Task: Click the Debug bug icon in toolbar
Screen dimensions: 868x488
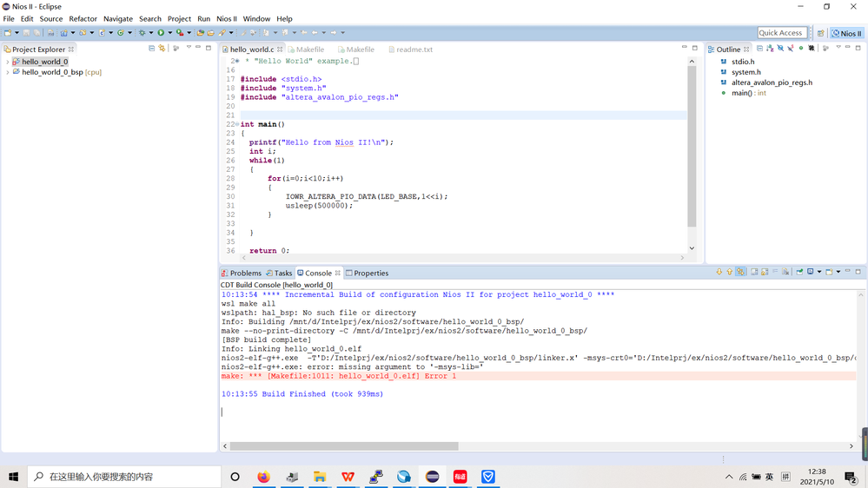Action: coord(142,33)
